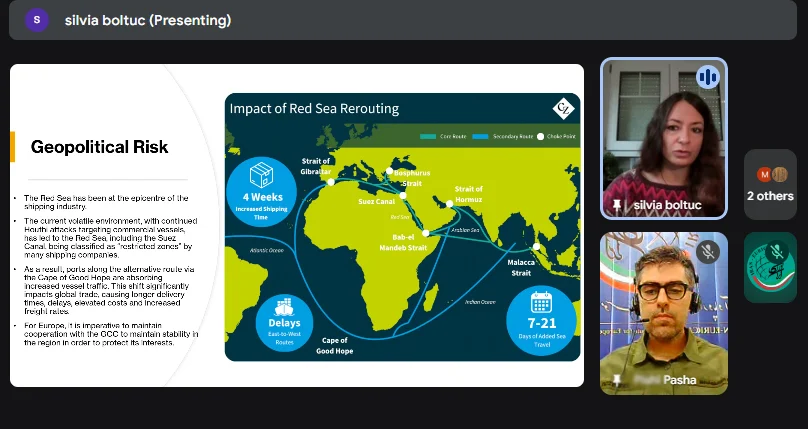808x429 pixels.
Task: Click the calendar icon above "7-21"
Action: 541,302
